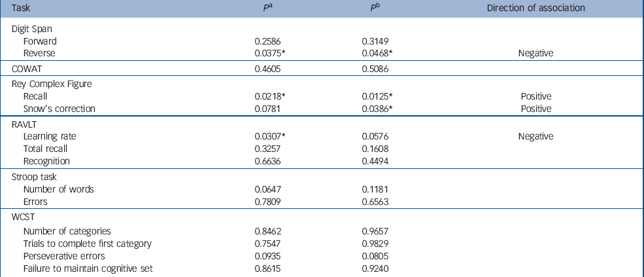This screenshot has height=277, width=644.
Task: Select Failure to maintain cognitive set label
Action: coord(88,267)
